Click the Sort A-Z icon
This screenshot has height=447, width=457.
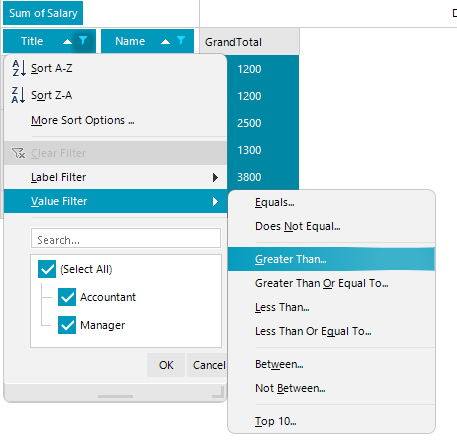pyautogui.click(x=19, y=68)
